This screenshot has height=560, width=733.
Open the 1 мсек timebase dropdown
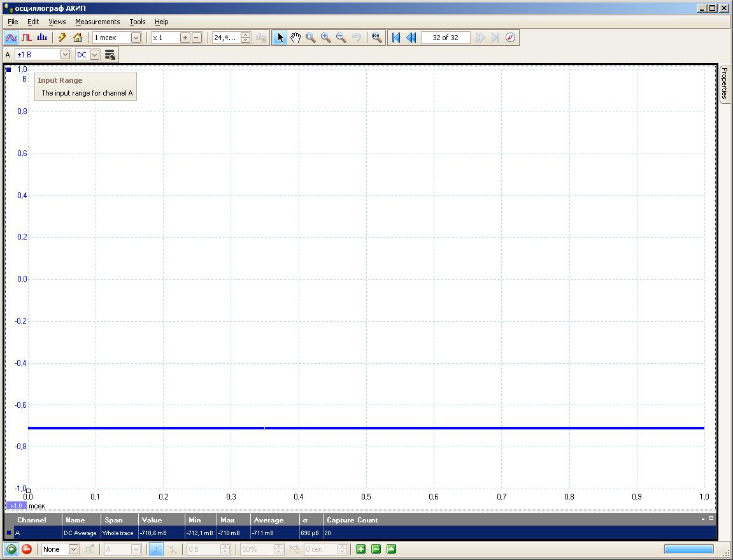tap(136, 38)
